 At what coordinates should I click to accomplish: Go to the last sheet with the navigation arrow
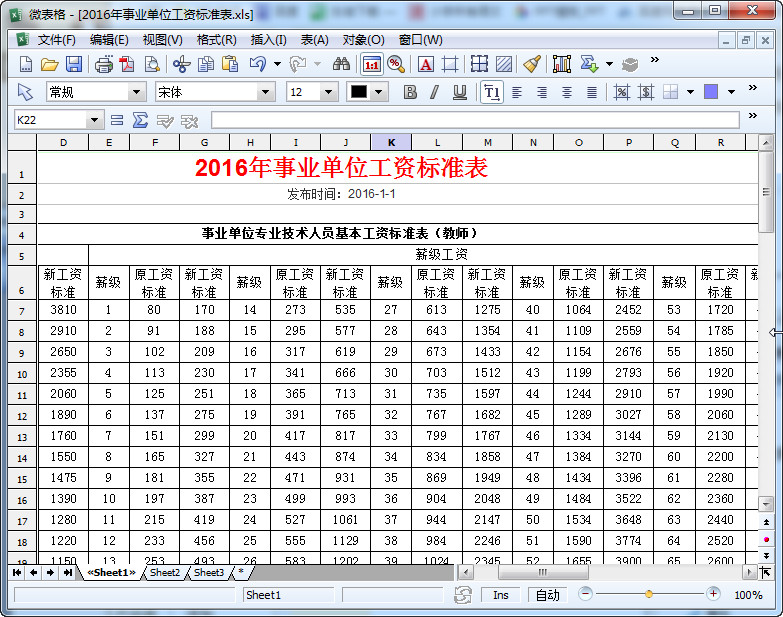point(68,573)
